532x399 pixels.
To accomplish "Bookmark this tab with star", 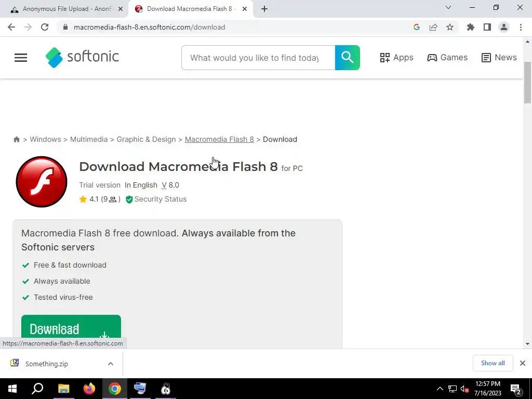I will coord(450,27).
